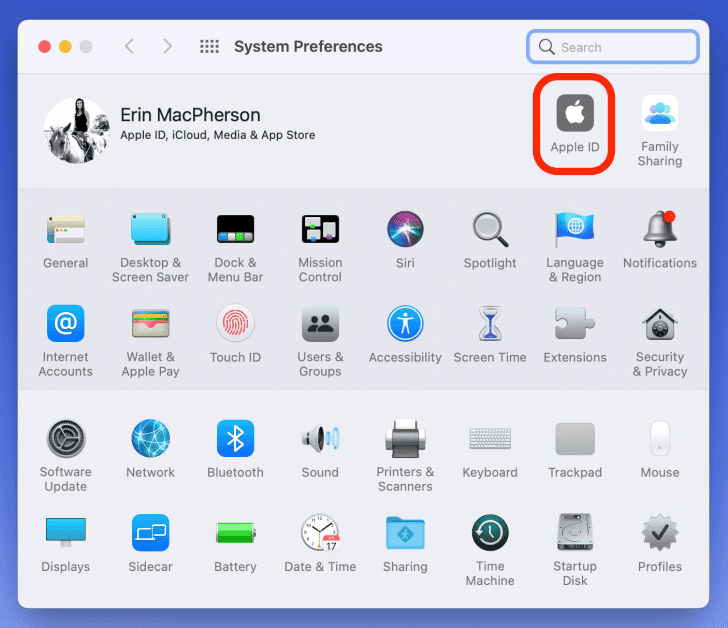Click Erin MacPherson's profile picture
Viewport: 728px width, 628px height.
[x=77, y=130]
